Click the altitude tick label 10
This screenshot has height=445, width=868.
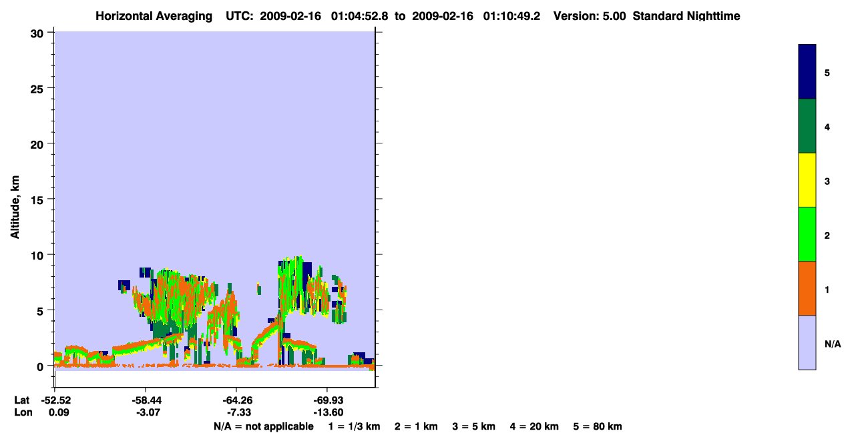tap(37, 255)
